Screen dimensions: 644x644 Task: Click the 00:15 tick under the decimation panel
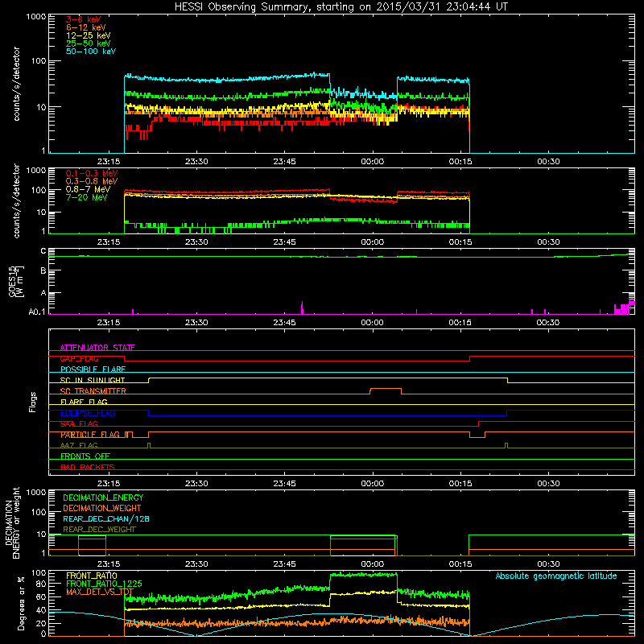point(460,564)
